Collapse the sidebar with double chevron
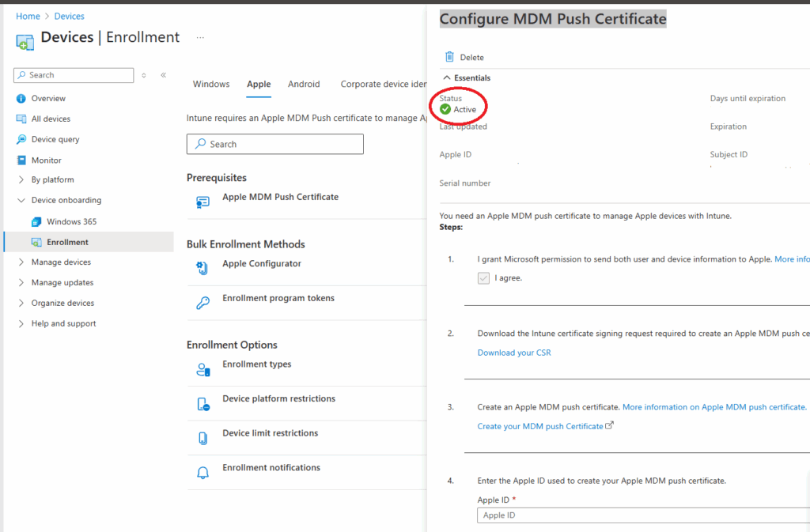This screenshot has width=810, height=532. pyautogui.click(x=163, y=75)
